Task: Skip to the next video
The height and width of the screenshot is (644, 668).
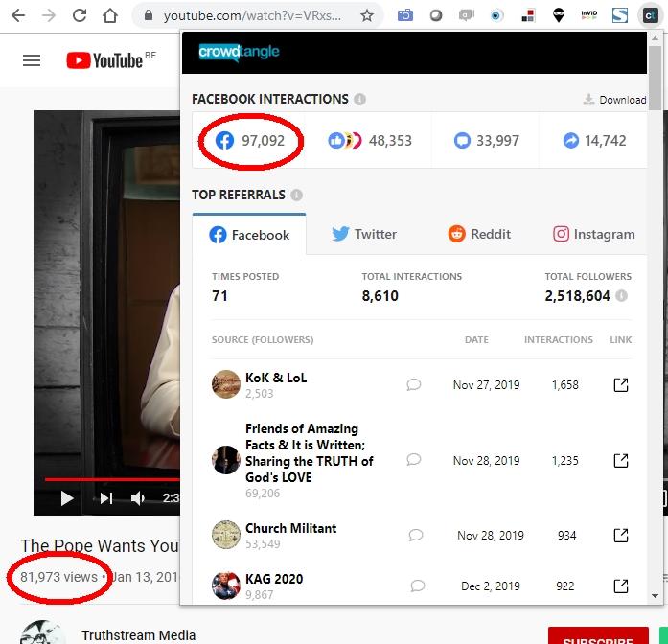Action: [x=106, y=498]
